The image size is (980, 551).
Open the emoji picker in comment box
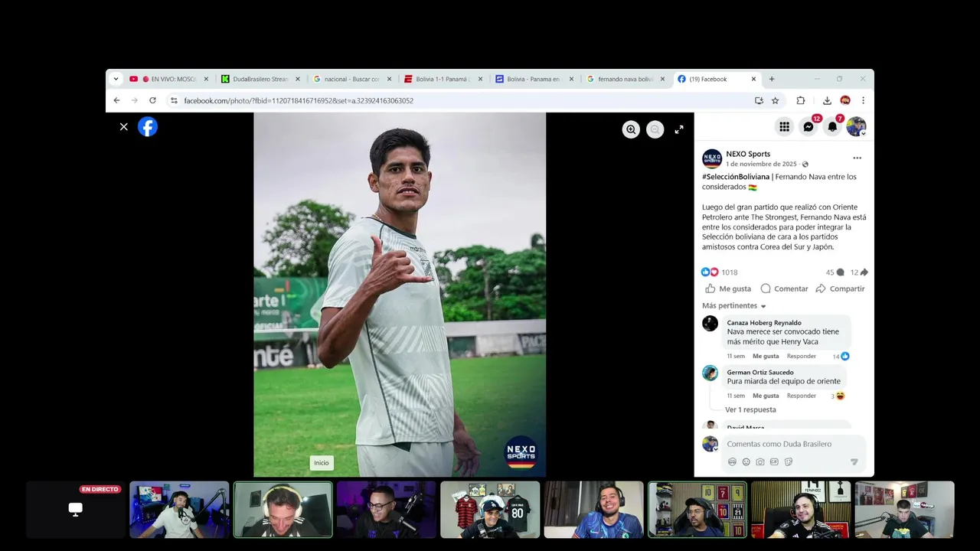click(x=746, y=462)
